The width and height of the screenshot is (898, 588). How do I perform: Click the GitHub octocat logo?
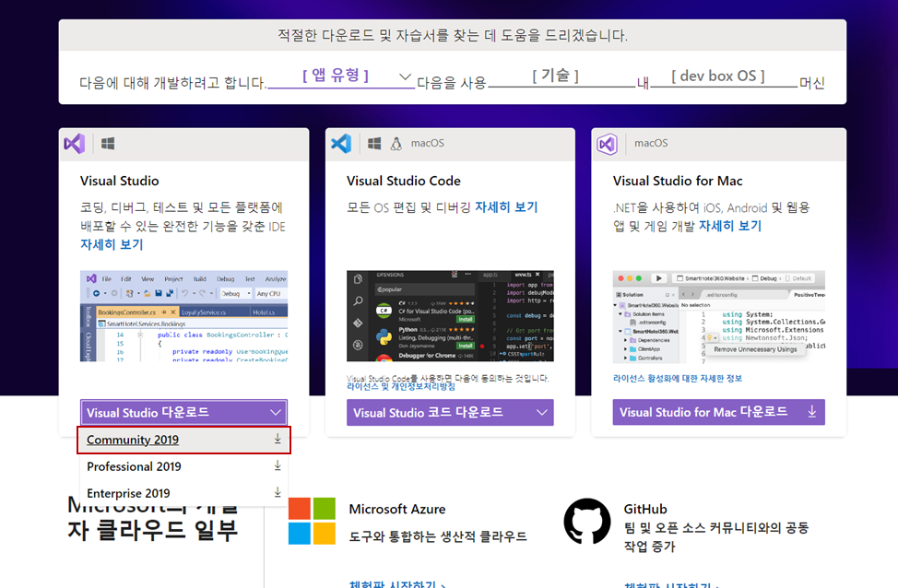[x=587, y=521]
